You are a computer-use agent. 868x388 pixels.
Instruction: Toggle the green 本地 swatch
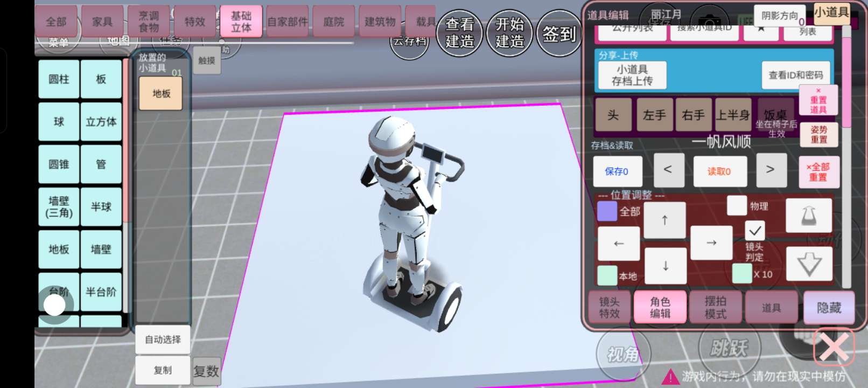(607, 275)
